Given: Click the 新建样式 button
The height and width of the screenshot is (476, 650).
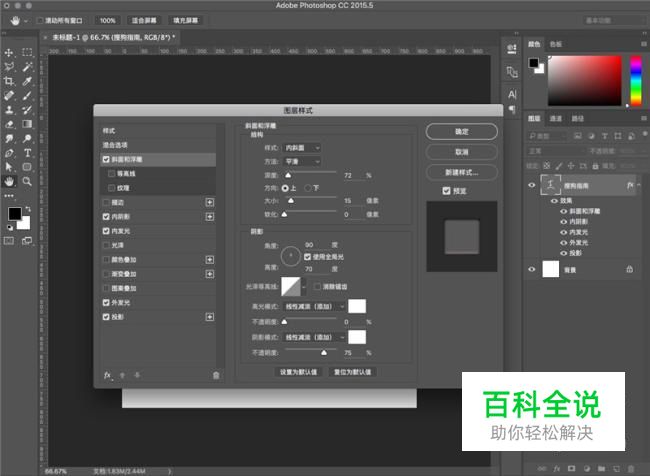Looking at the screenshot, I should (462, 172).
